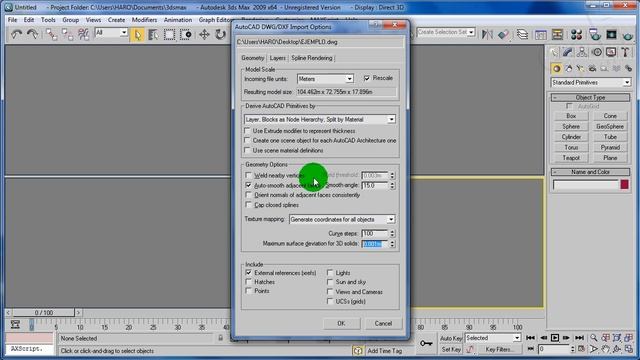Open Derive AutoCAD Primitives by dropdown
This screenshot has width=640, height=360.
point(320,120)
